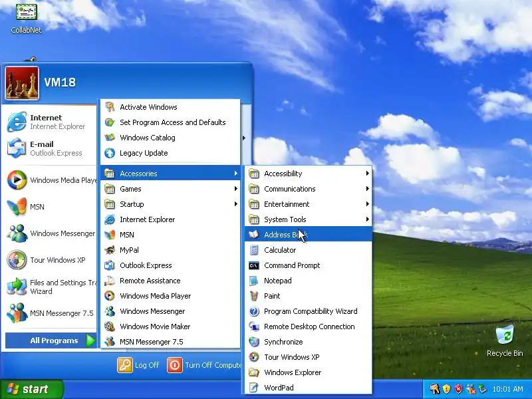Click the Log Off button
This screenshot has width=532, height=399.
coord(138,365)
